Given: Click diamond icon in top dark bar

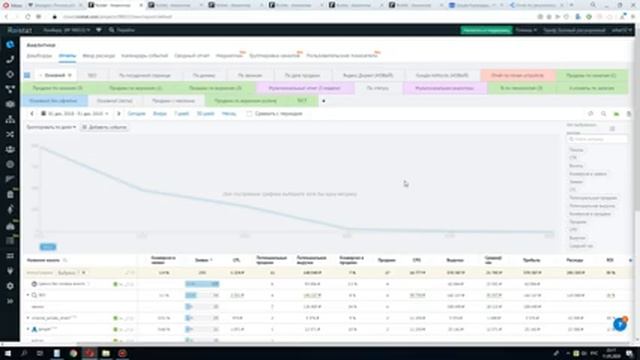Looking at the screenshot, I should coord(99,30).
